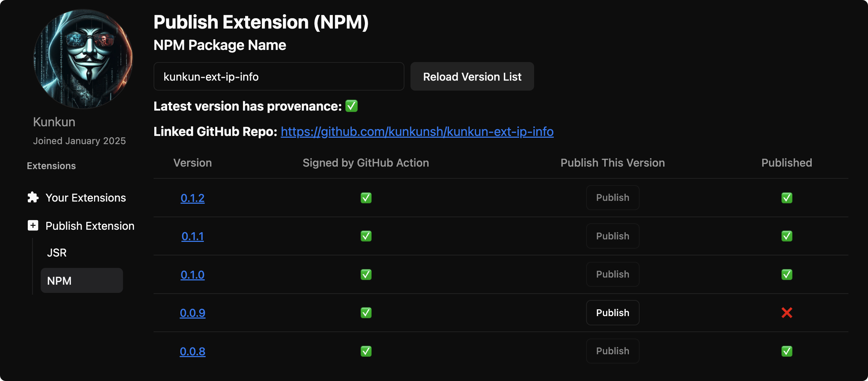This screenshot has height=381, width=868.
Task: Click signed checkmark in version 0.0.9 row
Action: click(366, 313)
